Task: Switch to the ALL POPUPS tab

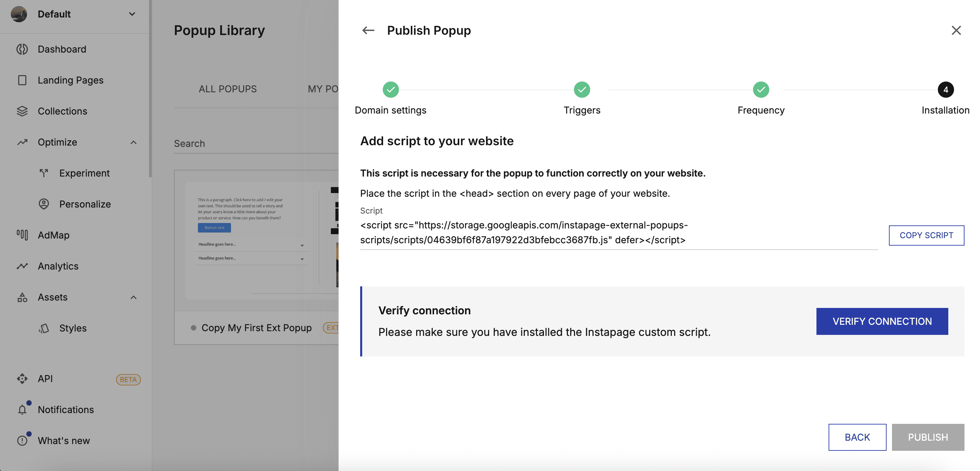Action: 228,89
